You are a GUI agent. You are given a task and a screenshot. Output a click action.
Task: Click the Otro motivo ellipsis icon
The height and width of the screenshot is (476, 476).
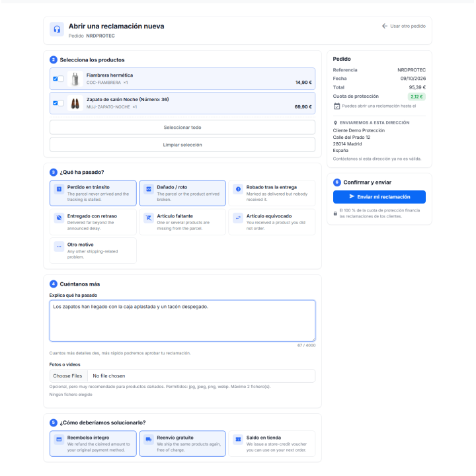(x=59, y=247)
